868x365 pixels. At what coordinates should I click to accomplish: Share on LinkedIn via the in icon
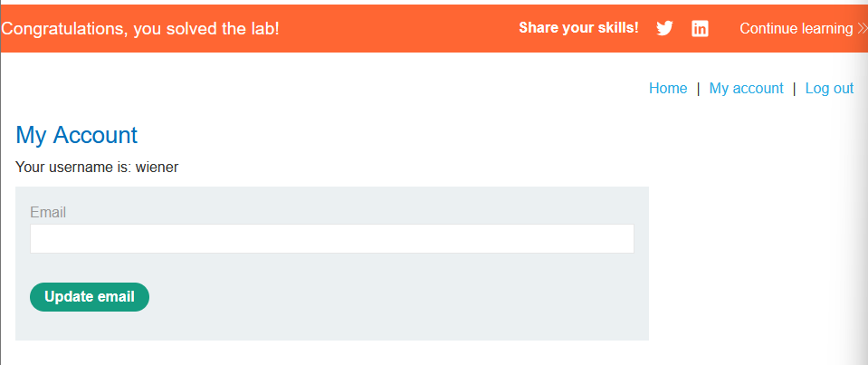(700, 28)
